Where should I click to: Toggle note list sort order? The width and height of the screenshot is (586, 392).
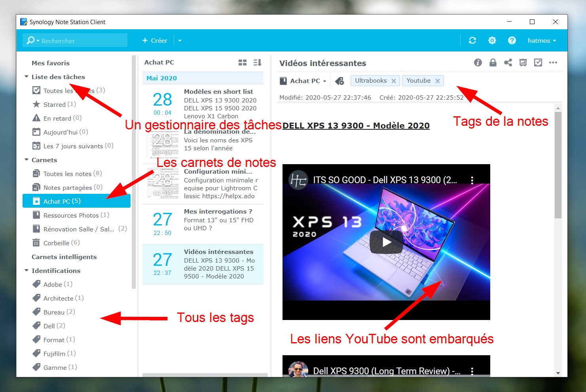tap(257, 62)
